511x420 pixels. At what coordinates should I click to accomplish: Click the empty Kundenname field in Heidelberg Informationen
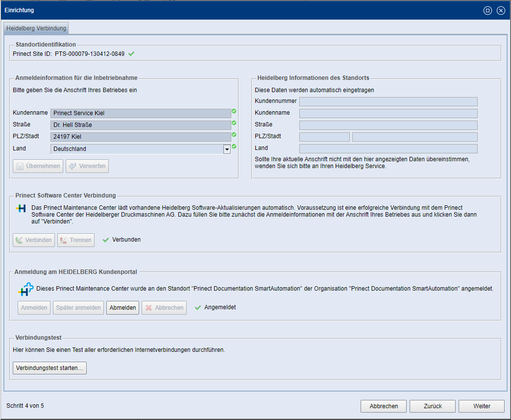(x=388, y=113)
